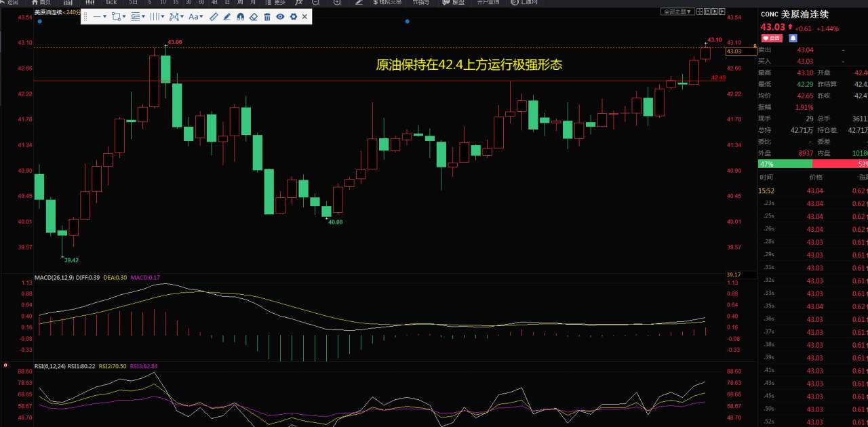Screen dimensions: 868x427
Task: Click the 39.42 low price label on chart
Action: coord(71,260)
